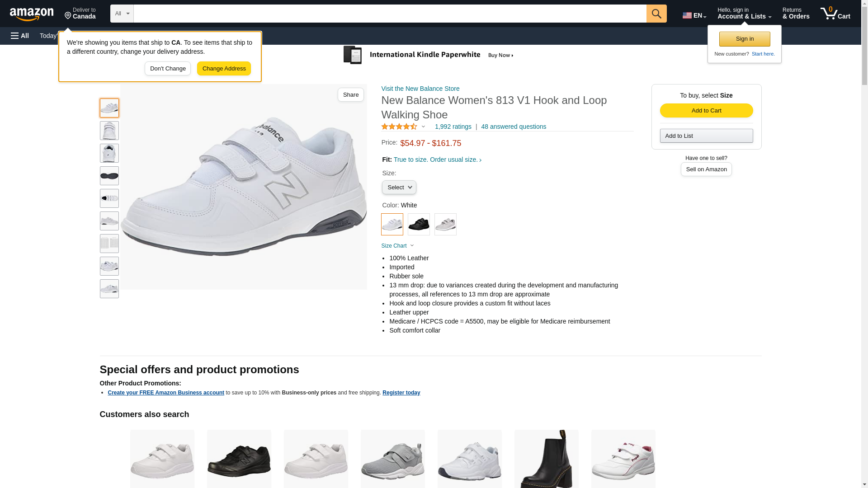Click inside the search input field
The width and height of the screenshot is (868, 488).
click(390, 14)
